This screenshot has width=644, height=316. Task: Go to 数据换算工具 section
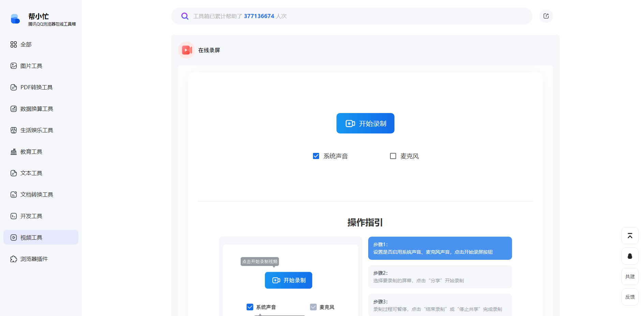(41, 109)
